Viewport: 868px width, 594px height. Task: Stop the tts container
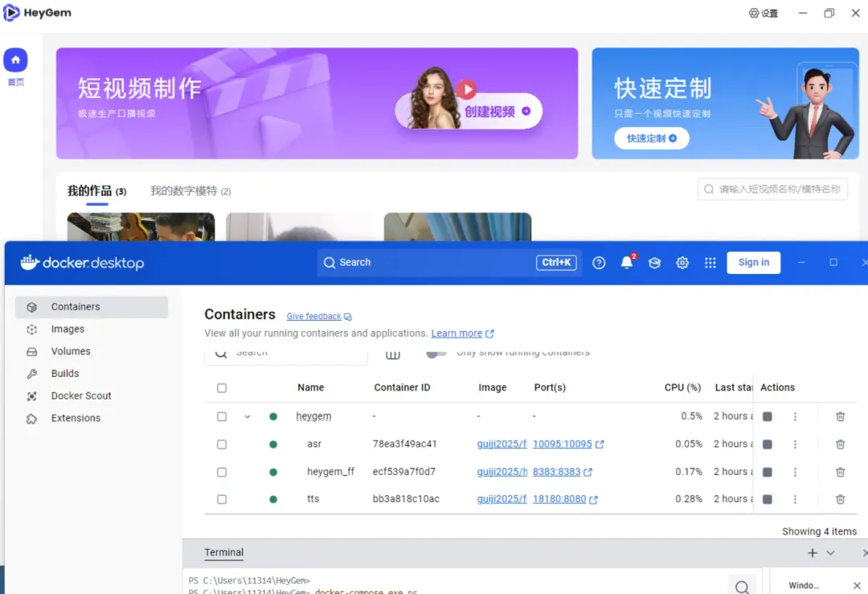point(768,499)
